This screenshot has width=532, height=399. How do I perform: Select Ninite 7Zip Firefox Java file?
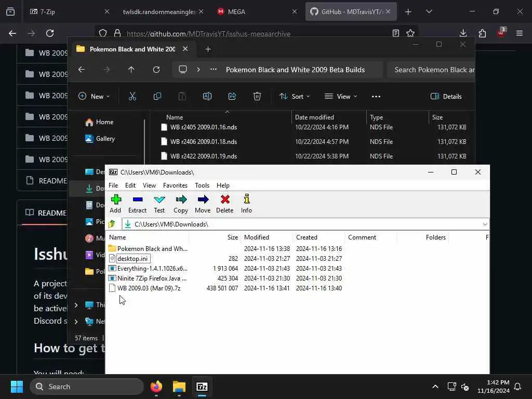tap(148, 278)
